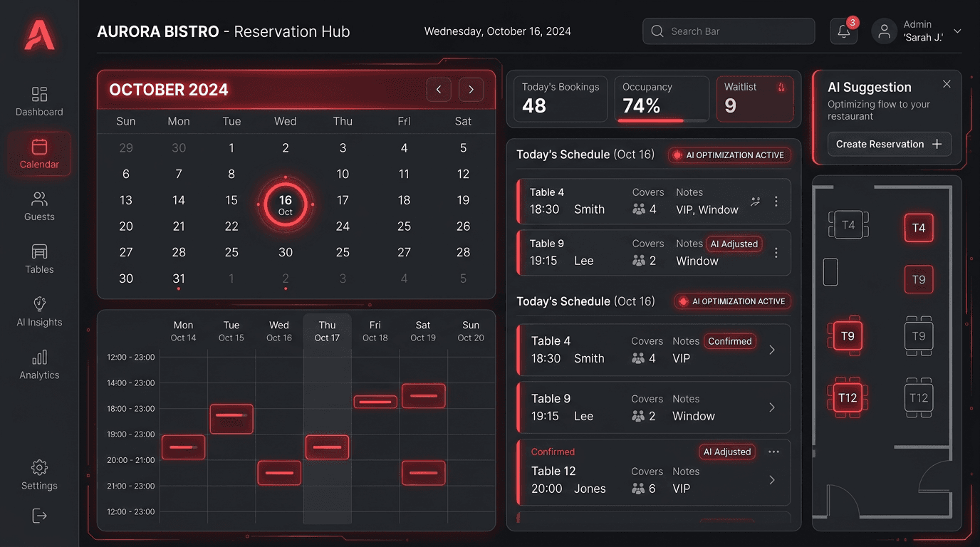Expand the Table 12 Jones reservation chevron
Image resolution: width=980 pixels, height=547 pixels.
point(772,480)
